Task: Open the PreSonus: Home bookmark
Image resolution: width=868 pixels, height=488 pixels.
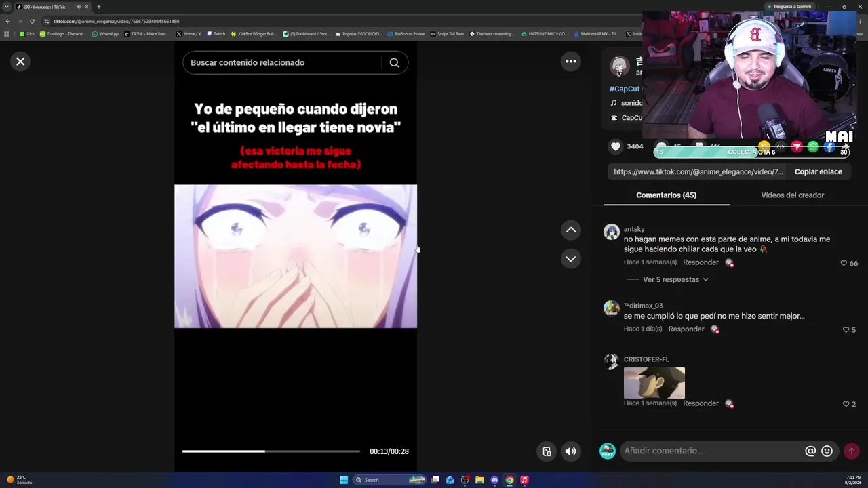Action: tap(406, 34)
